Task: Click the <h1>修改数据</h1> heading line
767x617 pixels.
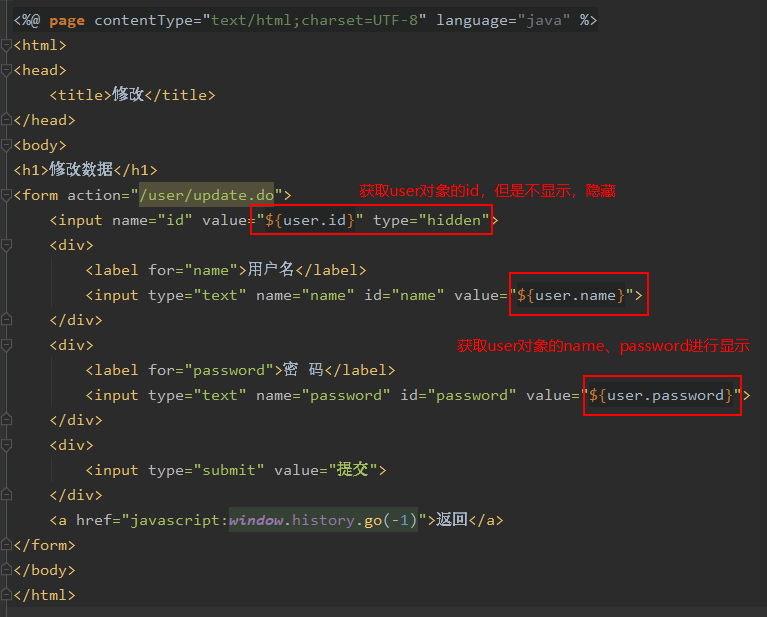Action: [x=86, y=170]
